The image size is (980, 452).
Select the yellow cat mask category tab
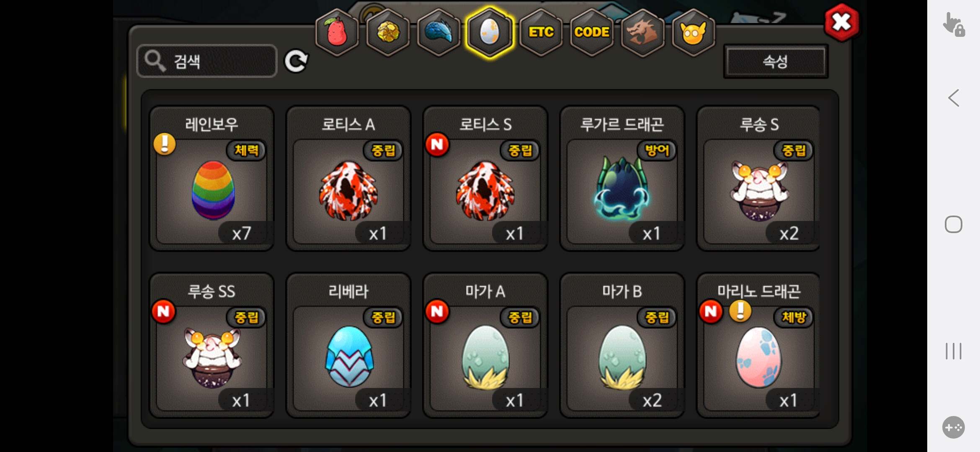click(693, 33)
